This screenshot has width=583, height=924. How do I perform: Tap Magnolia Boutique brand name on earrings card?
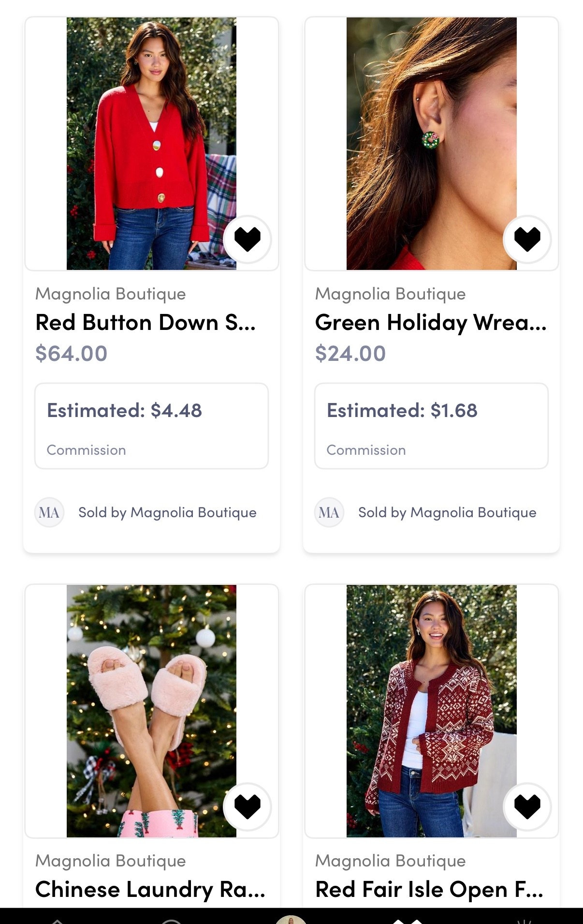pos(390,294)
